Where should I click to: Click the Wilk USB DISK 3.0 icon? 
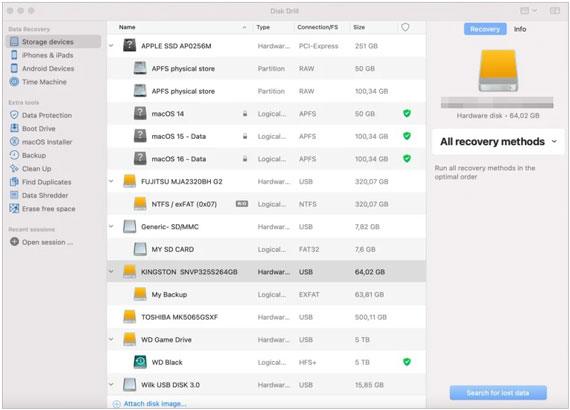(x=130, y=385)
